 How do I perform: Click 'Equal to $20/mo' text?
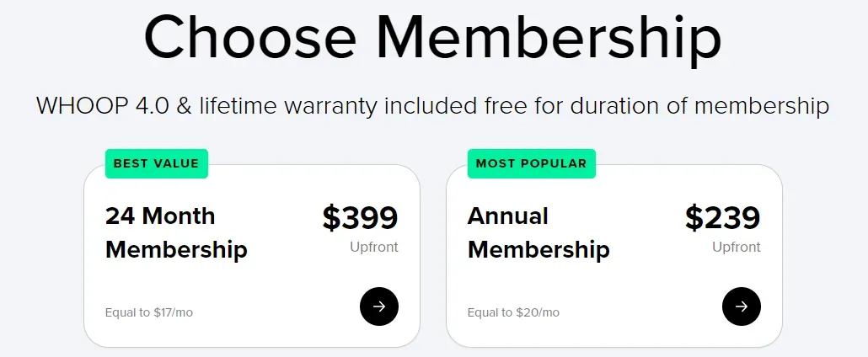pos(513,312)
